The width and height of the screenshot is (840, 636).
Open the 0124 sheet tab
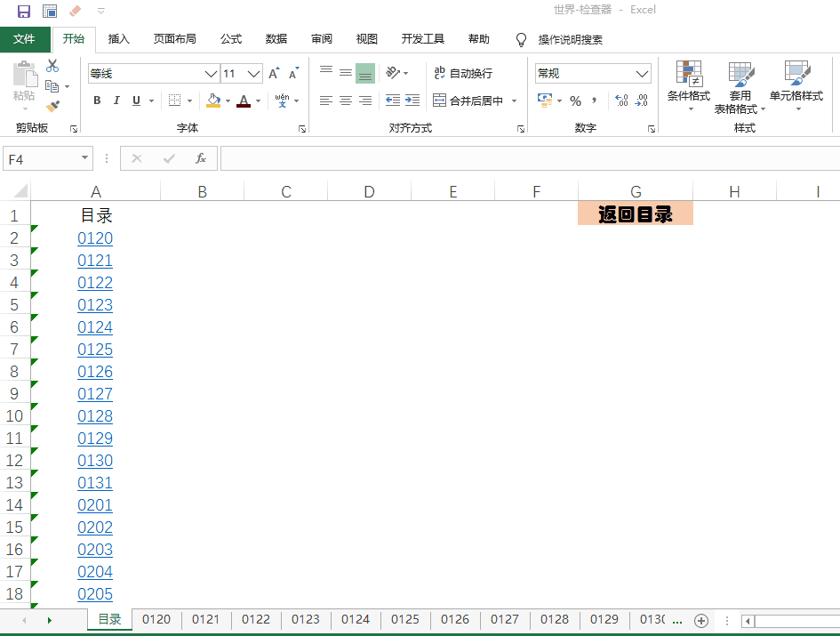pos(355,619)
